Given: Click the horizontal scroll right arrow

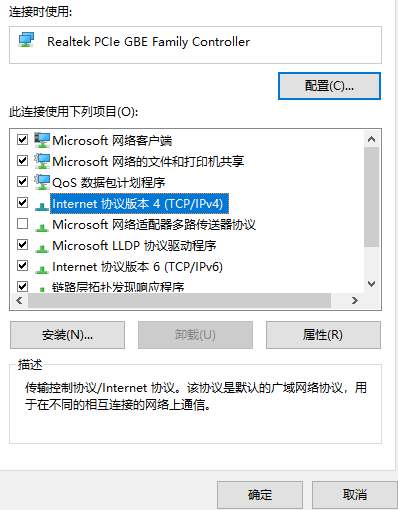Looking at the screenshot, I should click(x=355, y=301).
